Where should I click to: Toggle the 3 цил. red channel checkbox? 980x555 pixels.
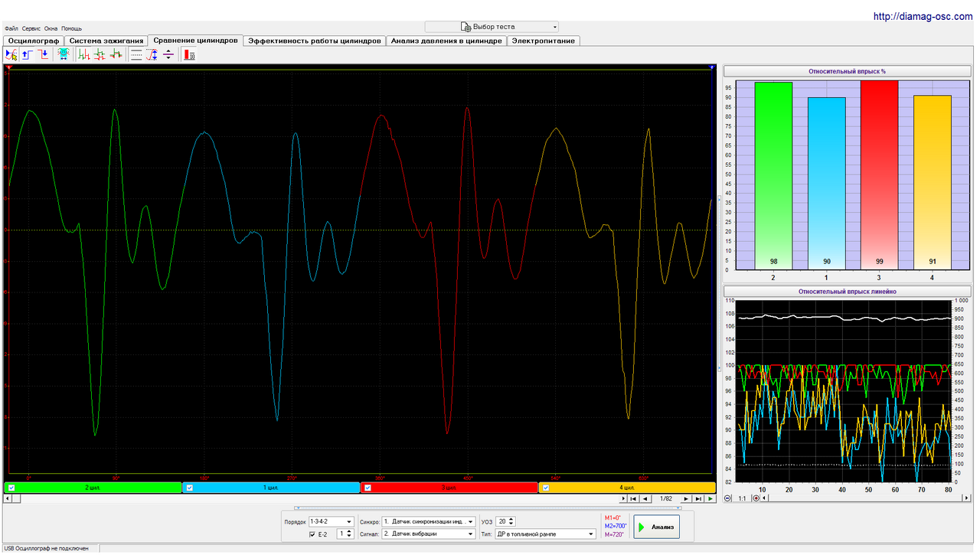pyautogui.click(x=367, y=488)
